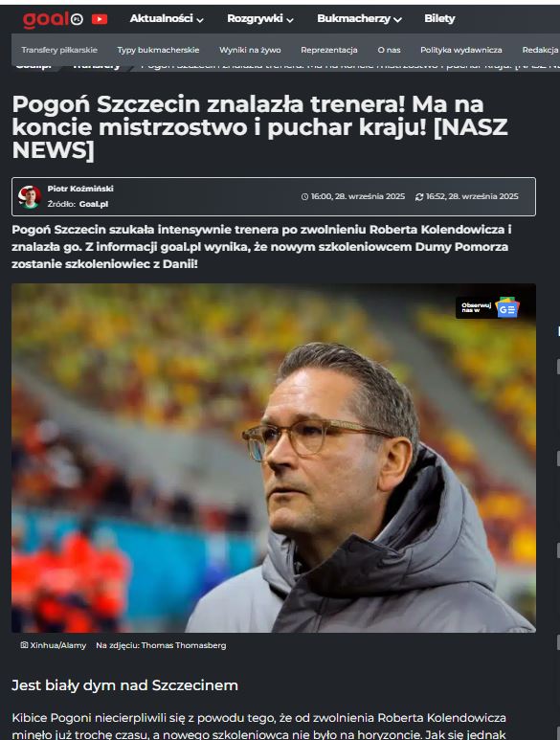The image size is (560, 740).
Task: Open the Thomas Thomasberg article photo
Action: tap(274, 458)
